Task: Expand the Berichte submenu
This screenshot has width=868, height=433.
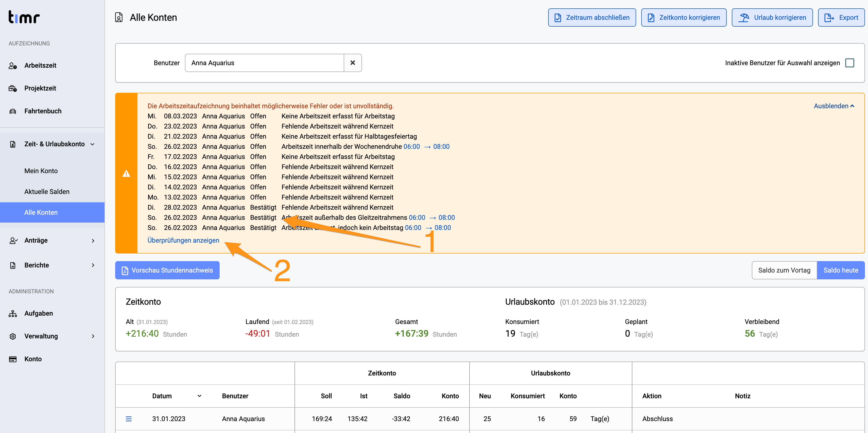Action: pyautogui.click(x=93, y=265)
